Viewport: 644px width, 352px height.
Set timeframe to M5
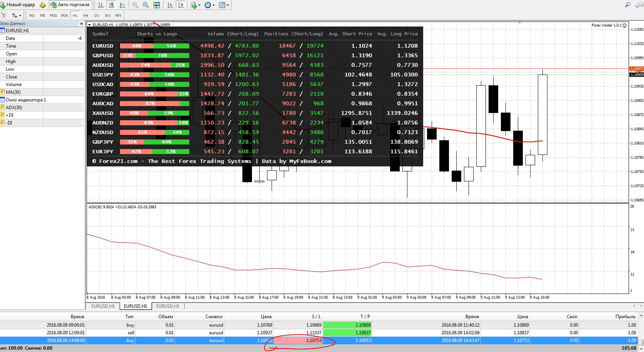click(x=43, y=15)
